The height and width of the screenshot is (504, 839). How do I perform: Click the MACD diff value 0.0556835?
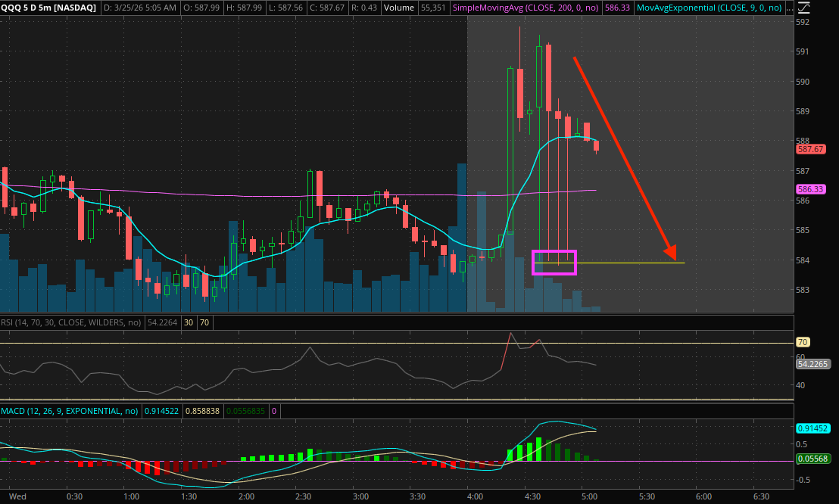coord(245,412)
